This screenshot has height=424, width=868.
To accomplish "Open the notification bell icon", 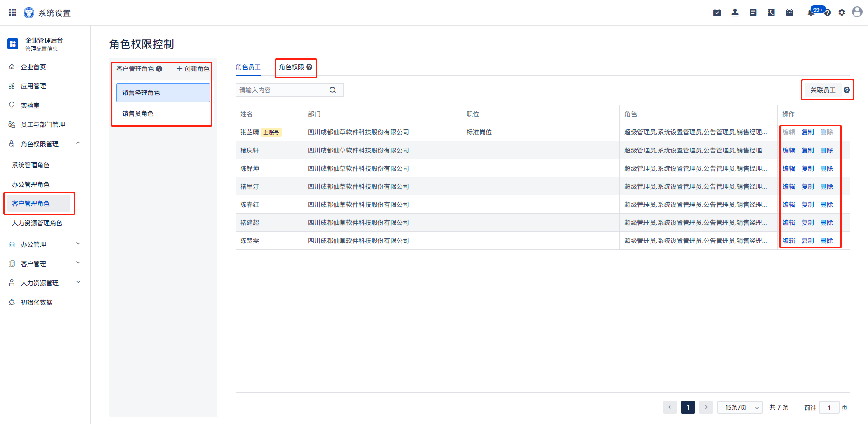I will pyautogui.click(x=811, y=13).
